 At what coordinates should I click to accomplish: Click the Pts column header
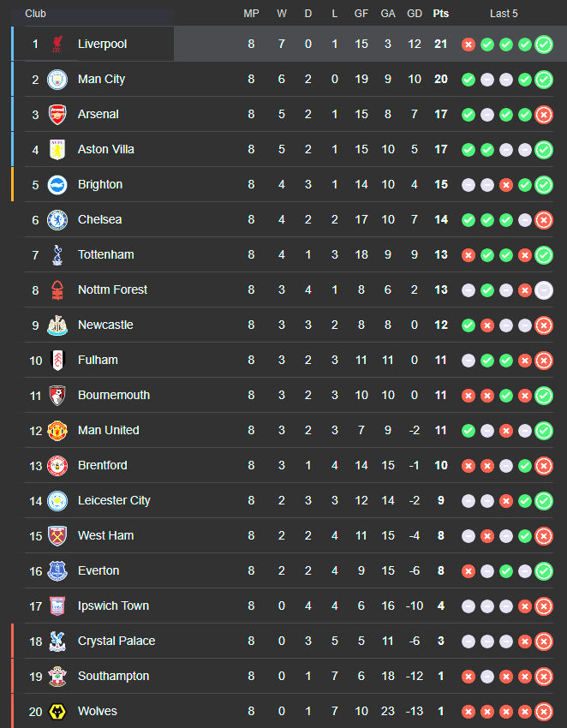coord(441,14)
